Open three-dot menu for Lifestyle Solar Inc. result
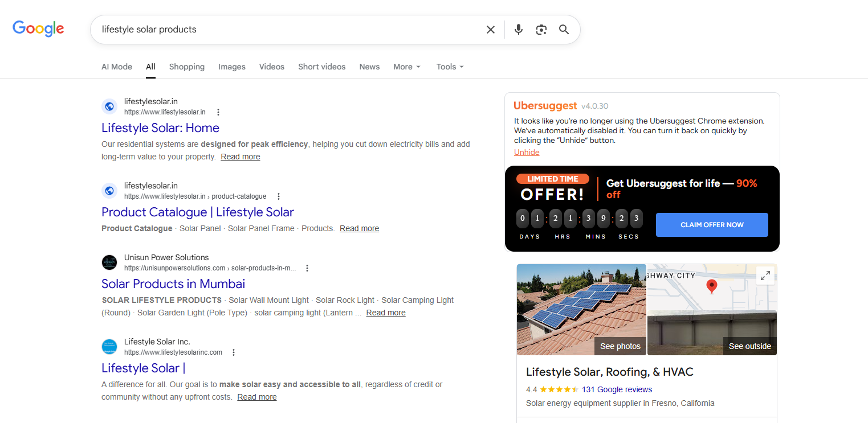The image size is (868, 423). point(233,352)
